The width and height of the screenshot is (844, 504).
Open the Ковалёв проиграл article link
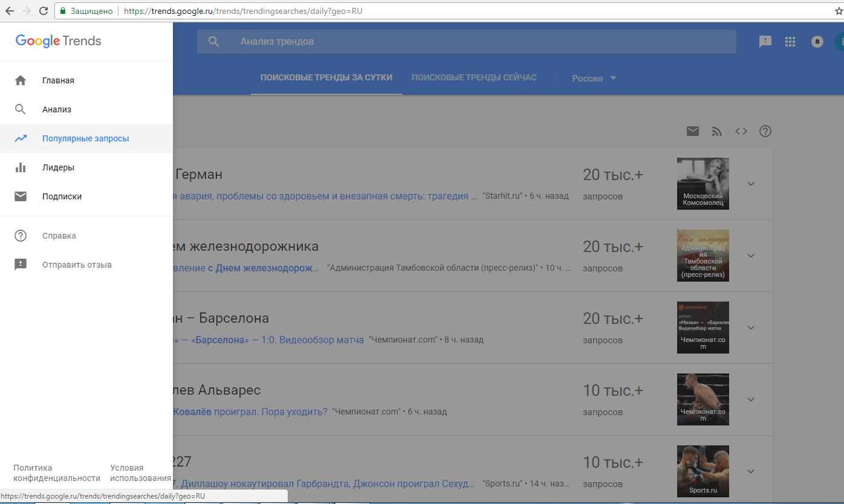pyautogui.click(x=250, y=412)
